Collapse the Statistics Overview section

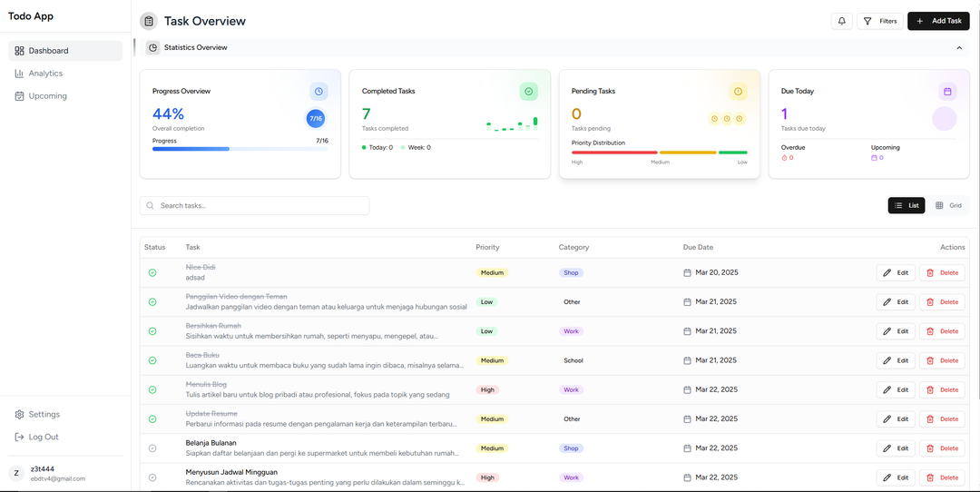959,47
